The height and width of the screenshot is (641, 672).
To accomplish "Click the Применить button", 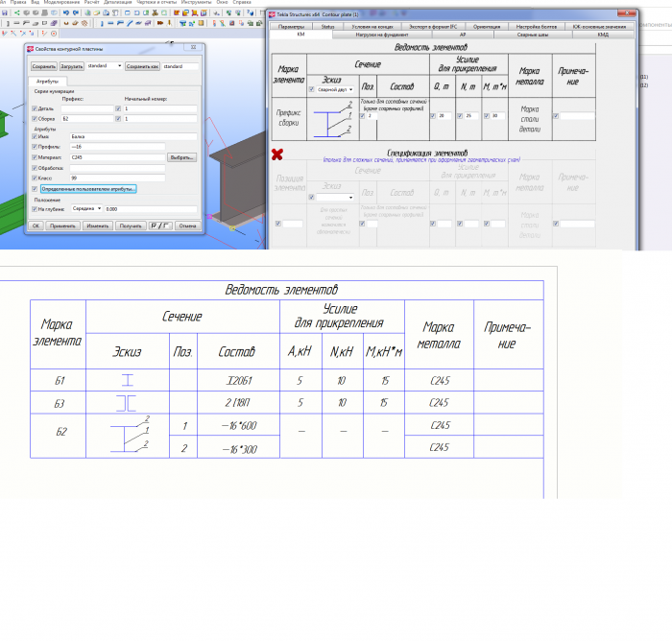I will click(x=62, y=226).
